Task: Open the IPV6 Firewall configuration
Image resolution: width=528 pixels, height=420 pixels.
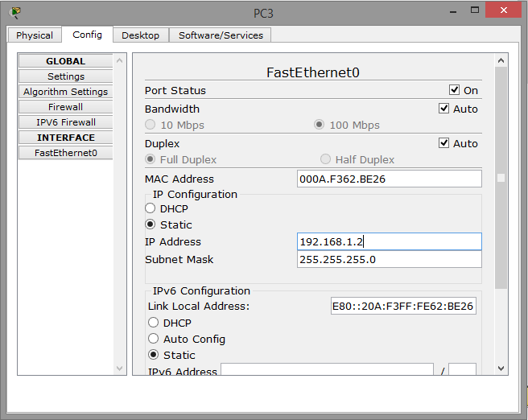Action: pos(66,122)
